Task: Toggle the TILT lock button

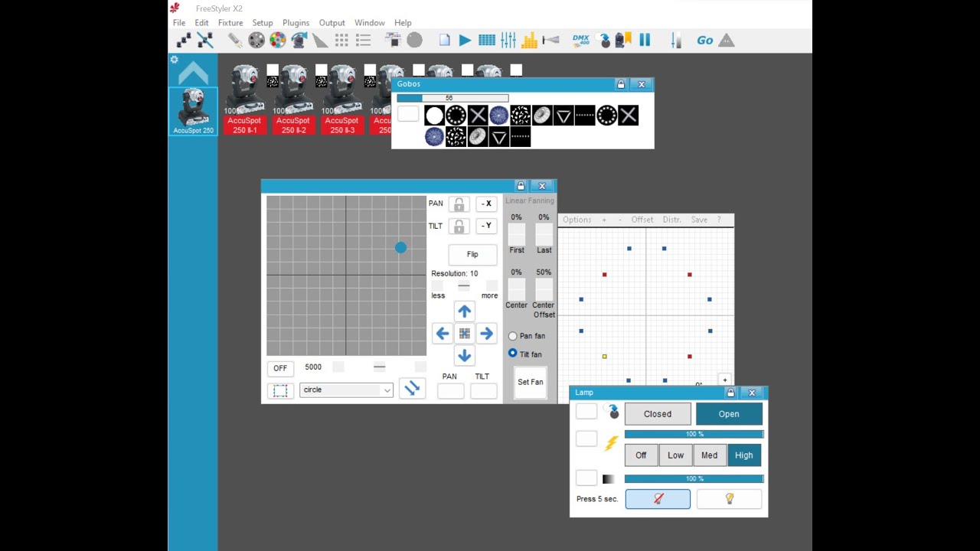Action: pos(459,227)
